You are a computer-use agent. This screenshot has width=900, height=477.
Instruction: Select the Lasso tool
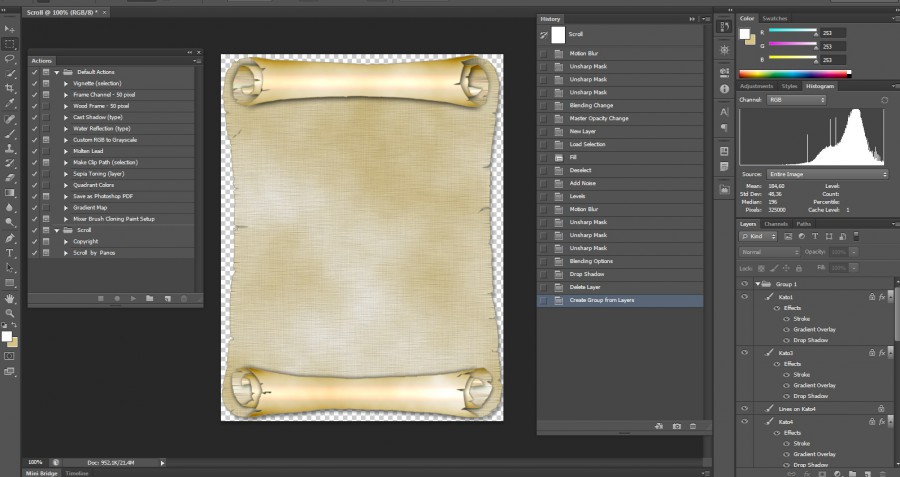(10, 59)
